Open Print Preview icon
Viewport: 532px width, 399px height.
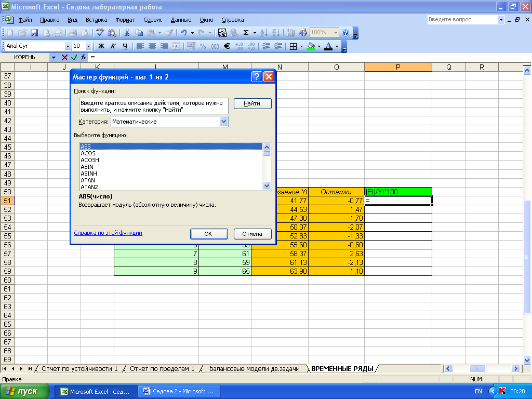click(85, 33)
